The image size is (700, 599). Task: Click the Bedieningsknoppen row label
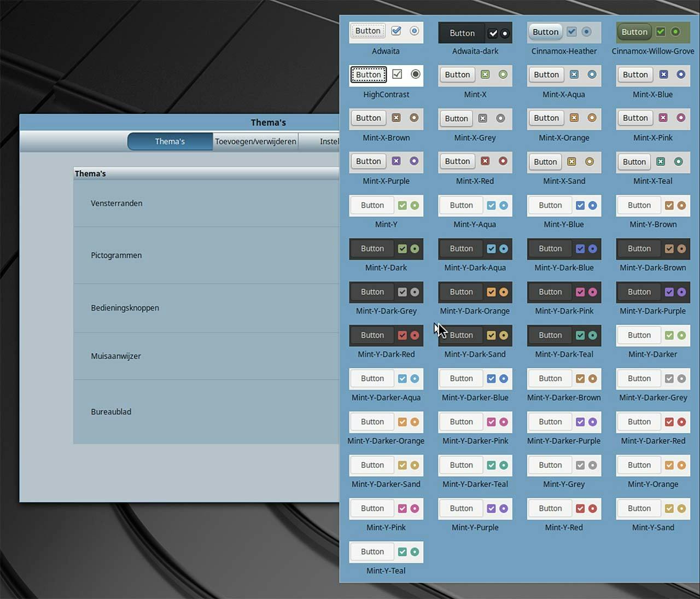125,307
